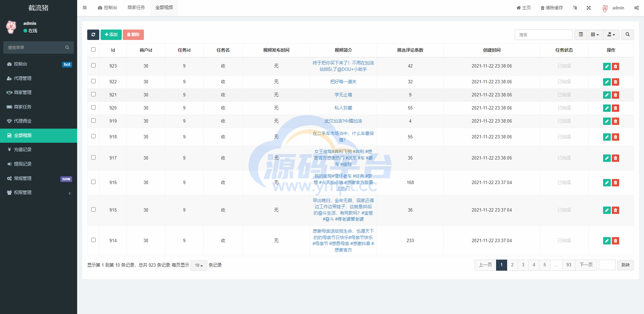
Task: Open the settings cogs icon at top right
Action: pos(636,8)
